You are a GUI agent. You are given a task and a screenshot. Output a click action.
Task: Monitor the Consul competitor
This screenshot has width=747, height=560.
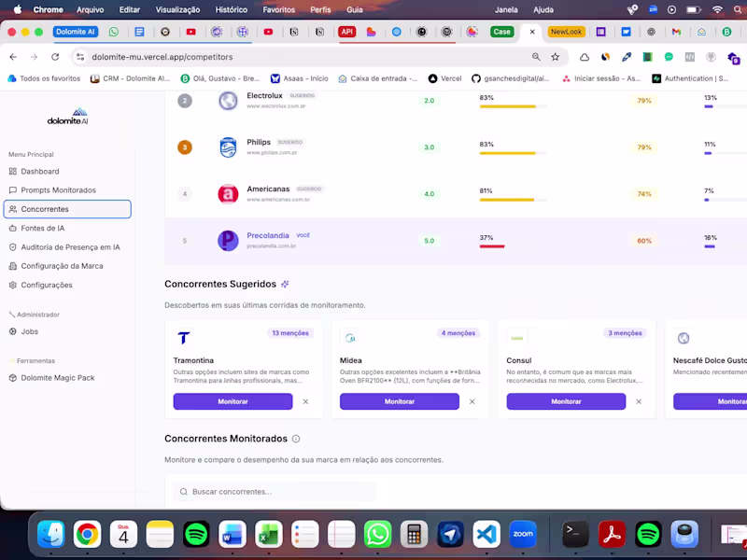point(566,401)
